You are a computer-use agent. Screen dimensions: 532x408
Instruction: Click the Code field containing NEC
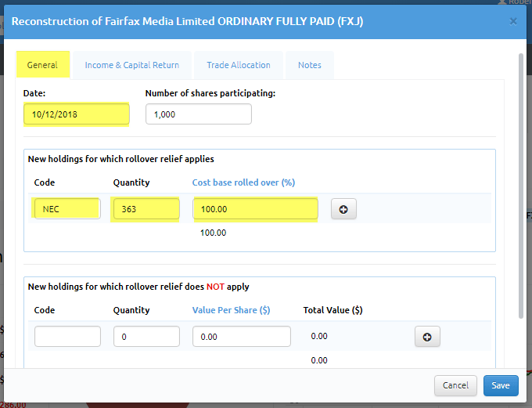pyautogui.click(x=67, y=208)
